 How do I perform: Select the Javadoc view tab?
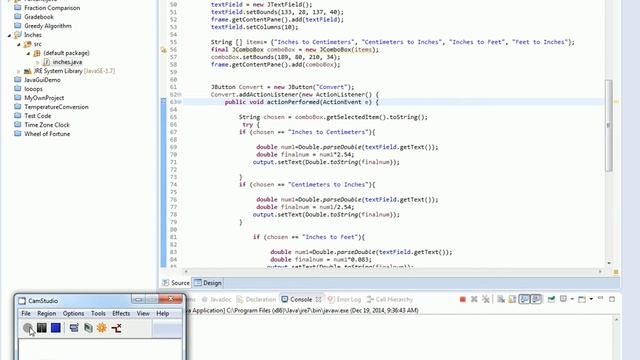217,300
